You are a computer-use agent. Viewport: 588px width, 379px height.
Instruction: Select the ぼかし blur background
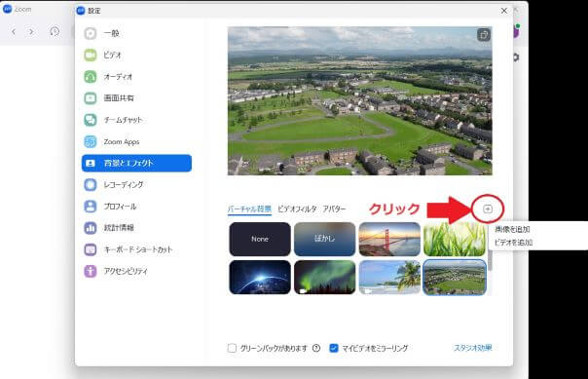325,239
